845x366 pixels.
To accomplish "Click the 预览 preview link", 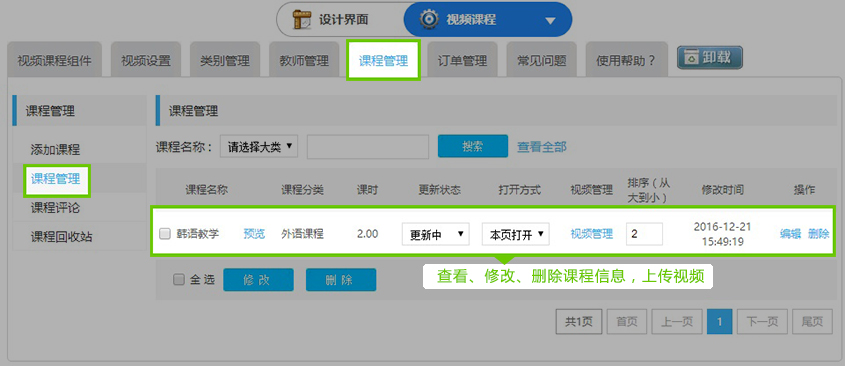I will (x=254, y=234).
